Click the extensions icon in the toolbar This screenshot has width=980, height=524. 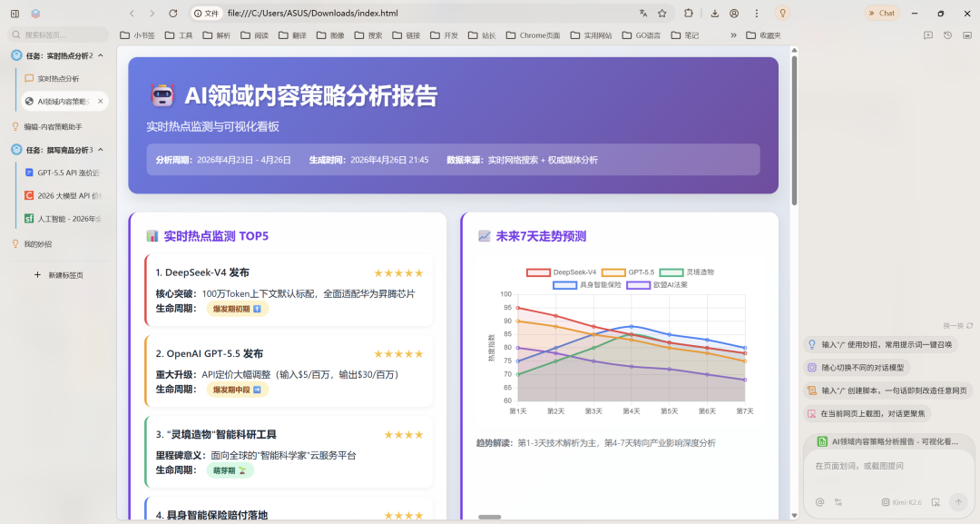click(x=690, y=14)
